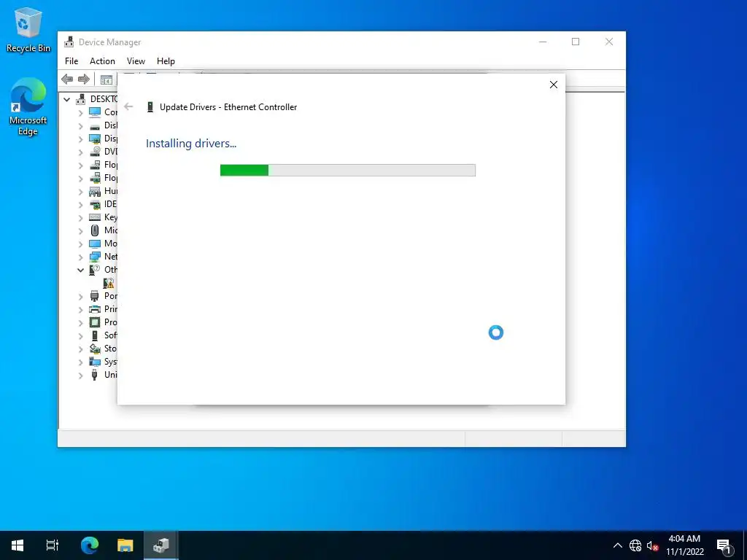
Task: Maximize the Device Manager window
Action: [576, 42]
